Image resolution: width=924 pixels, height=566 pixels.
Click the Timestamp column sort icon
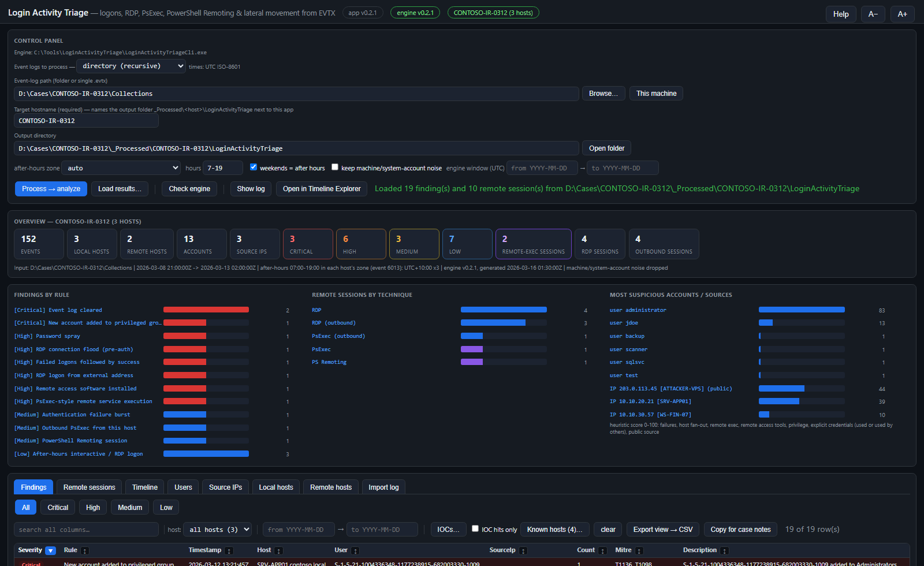229,551
